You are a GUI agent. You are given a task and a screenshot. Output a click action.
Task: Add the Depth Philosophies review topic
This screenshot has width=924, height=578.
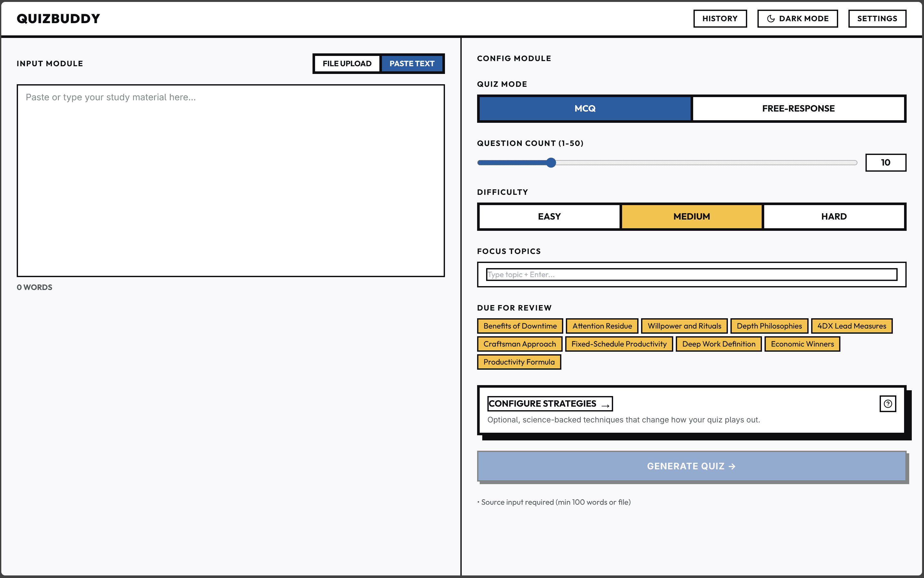pyautogui.click(x=769, y=326)
